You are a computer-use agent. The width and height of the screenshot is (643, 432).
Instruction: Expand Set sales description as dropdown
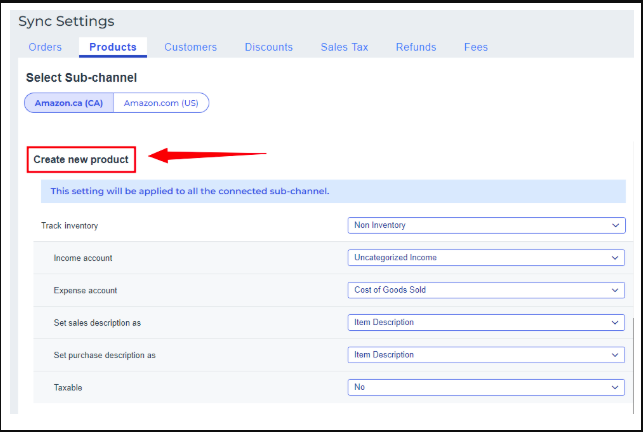[x=487, y=322]
